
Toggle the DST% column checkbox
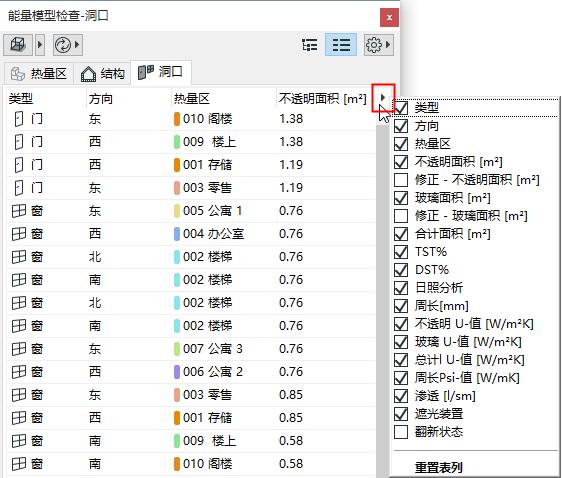point(401,270)
